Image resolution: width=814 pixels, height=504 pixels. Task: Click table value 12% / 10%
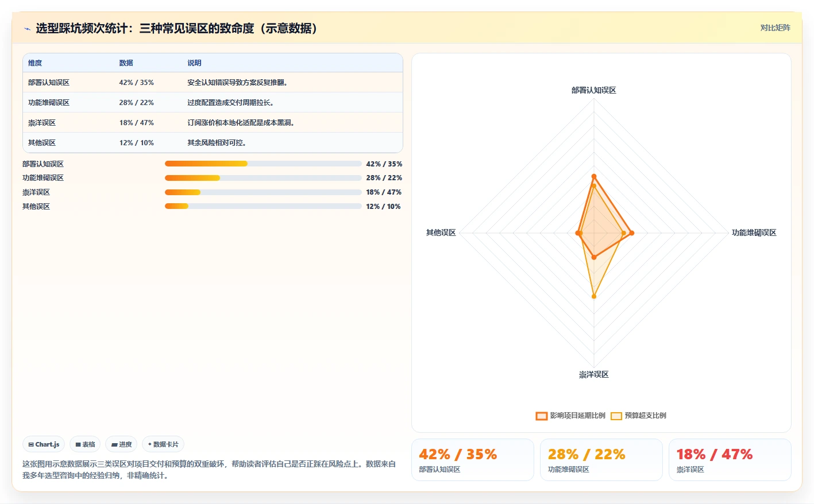tap(136, 143)
